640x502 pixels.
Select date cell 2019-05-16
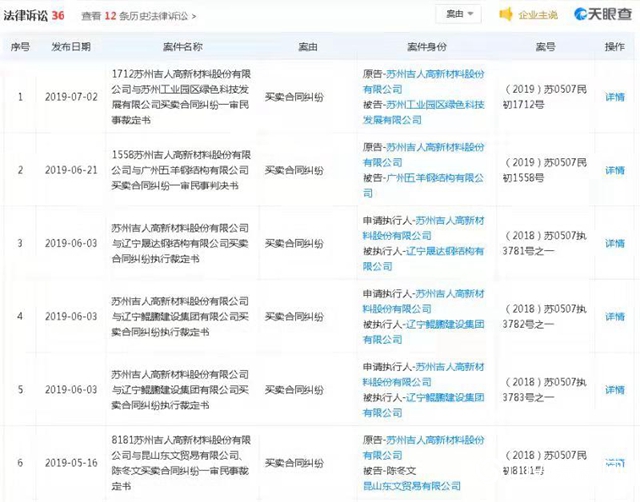pyautogui.click(x=71, y=463)
